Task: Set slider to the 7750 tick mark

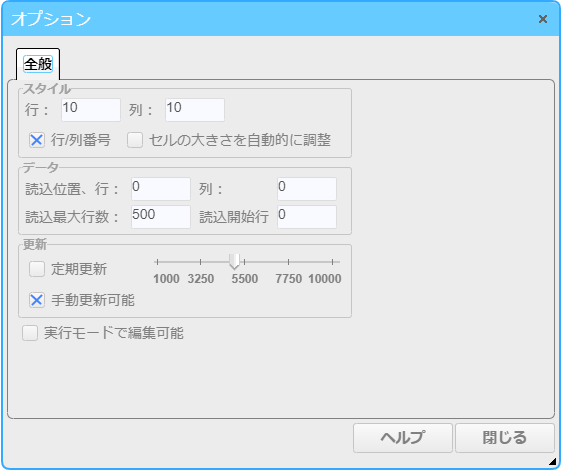Action: [289, 262]
